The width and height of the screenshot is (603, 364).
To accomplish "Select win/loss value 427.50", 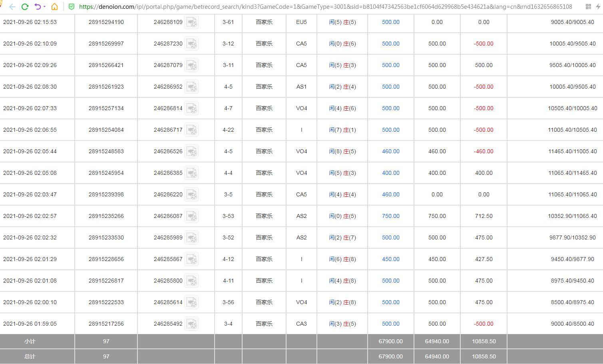I will coord(484,259).
